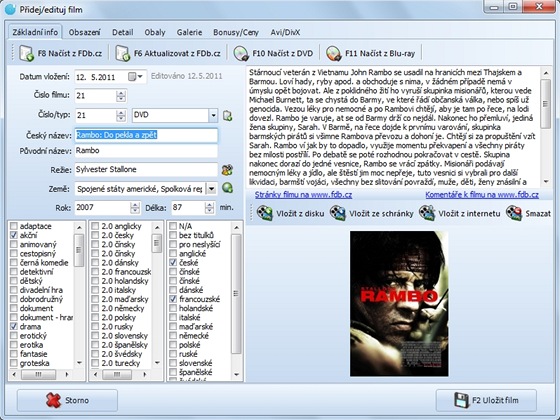Screen dimensions: 560x420
Task: Click the Storno button label
Action: [x=77, y=400]
